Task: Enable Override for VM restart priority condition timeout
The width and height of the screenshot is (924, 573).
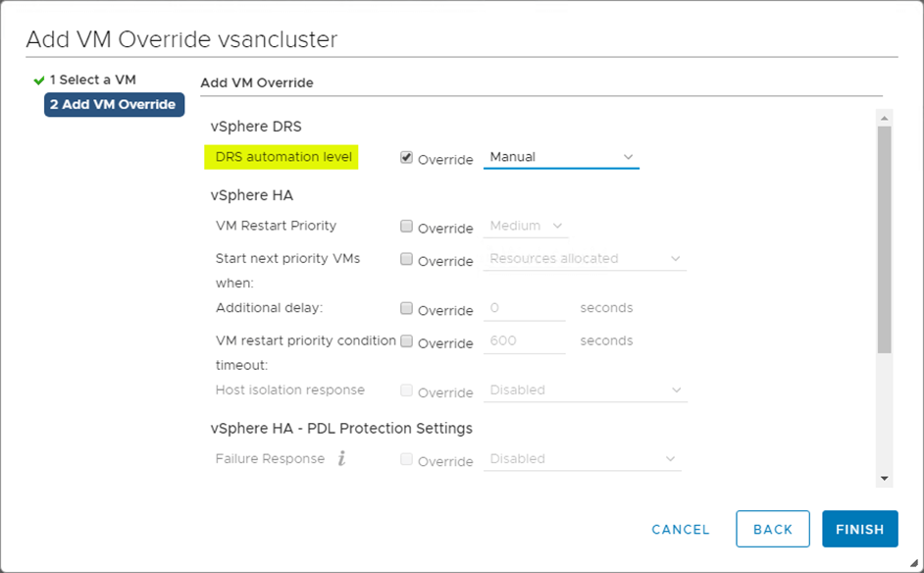Action: coord(407,342)
